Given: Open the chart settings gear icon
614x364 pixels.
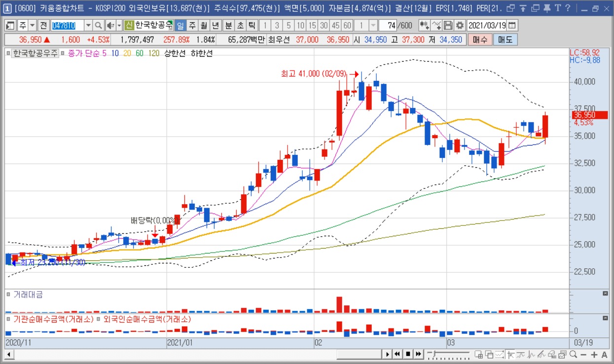Looking at the screenshot, I should coord(460,26).
